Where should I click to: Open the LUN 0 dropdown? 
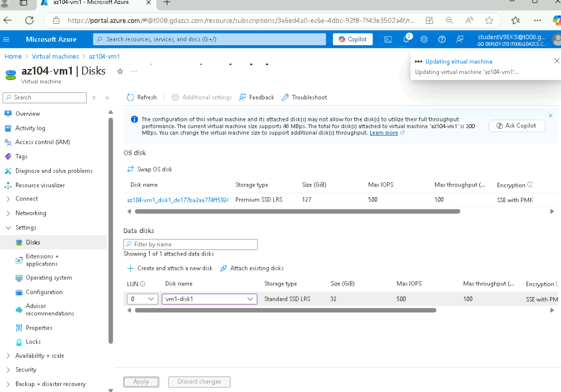[x=143, y=299]
